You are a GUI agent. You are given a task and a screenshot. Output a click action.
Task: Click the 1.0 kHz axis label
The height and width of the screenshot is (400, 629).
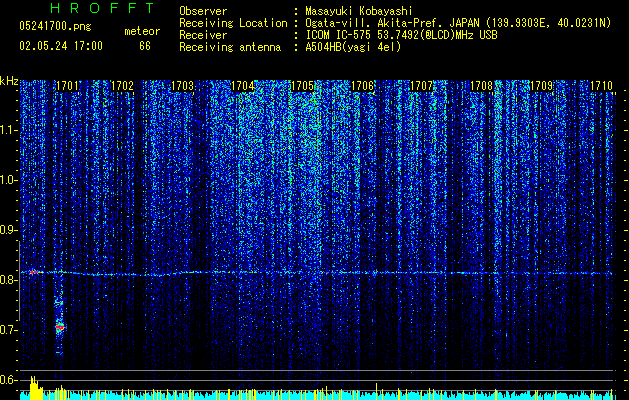click(x=9, y=180)
